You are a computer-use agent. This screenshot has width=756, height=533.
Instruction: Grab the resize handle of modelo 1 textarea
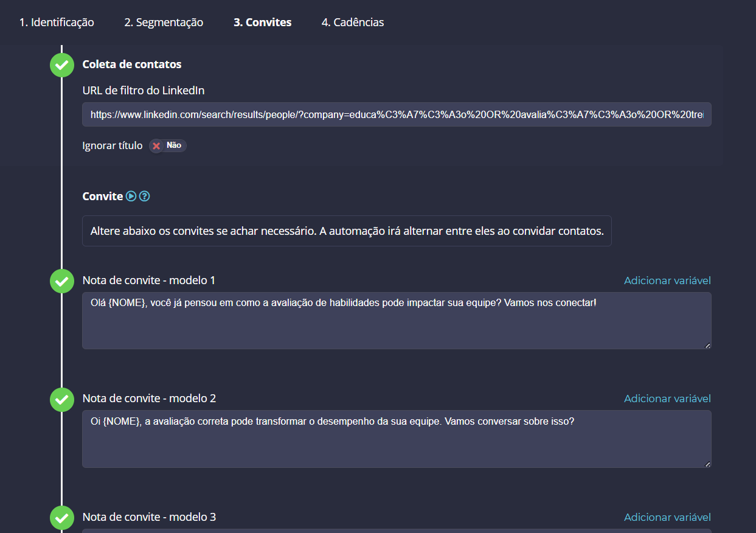(707, 345)
